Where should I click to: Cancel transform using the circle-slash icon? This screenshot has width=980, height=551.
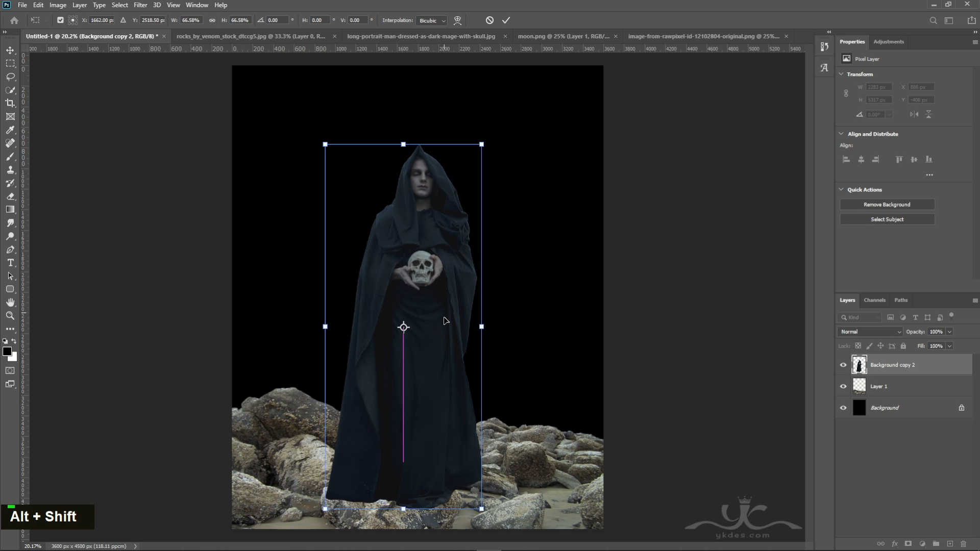pos(489,20)
